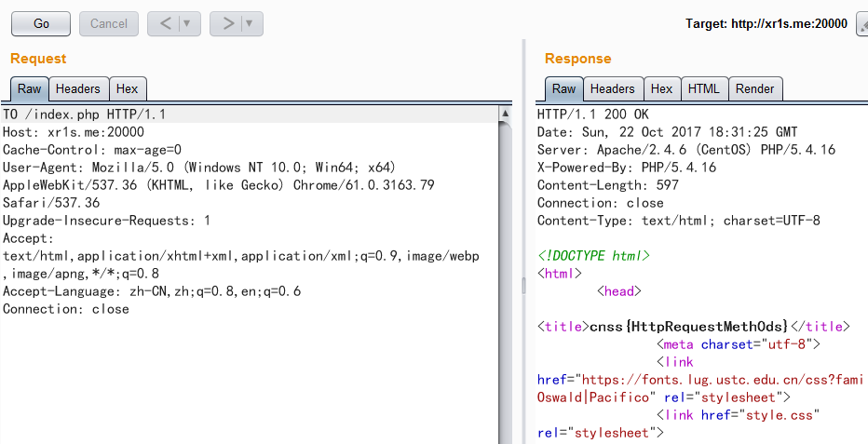Open the Response Hex tab
The width and height of the screenshot is (868, 444).
pos(661,88)
